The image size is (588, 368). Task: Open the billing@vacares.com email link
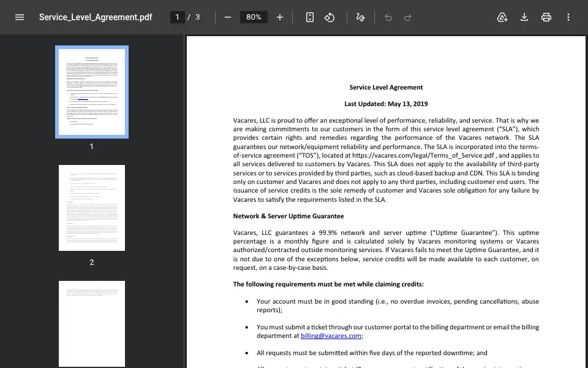331,335
